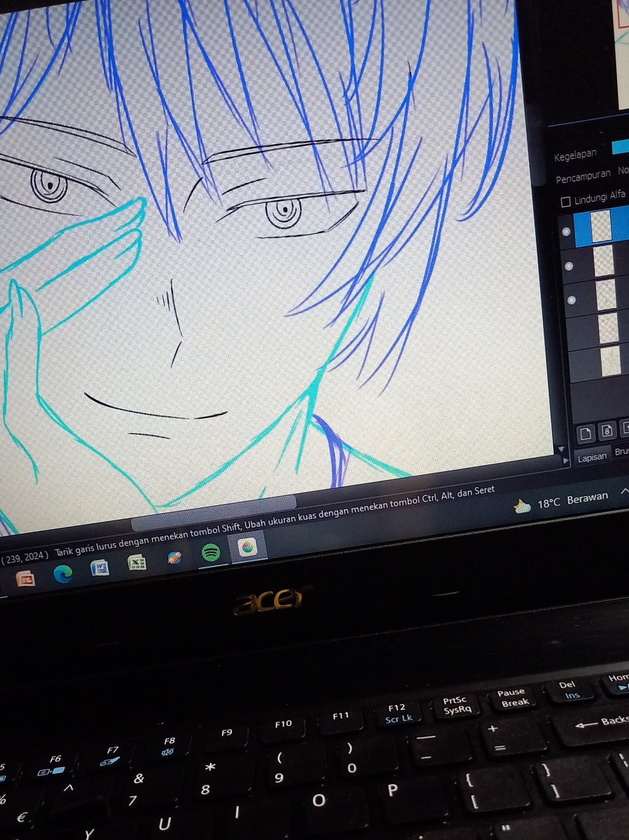Select the second layer thumbnail
This screenshot has height=840, width=629.
[x=604, y=260]
